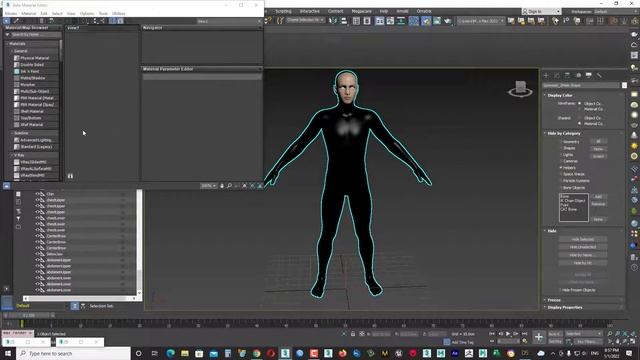640x360 pixels.
Task: Open Task View from taskbar
Action: (154, 353)
